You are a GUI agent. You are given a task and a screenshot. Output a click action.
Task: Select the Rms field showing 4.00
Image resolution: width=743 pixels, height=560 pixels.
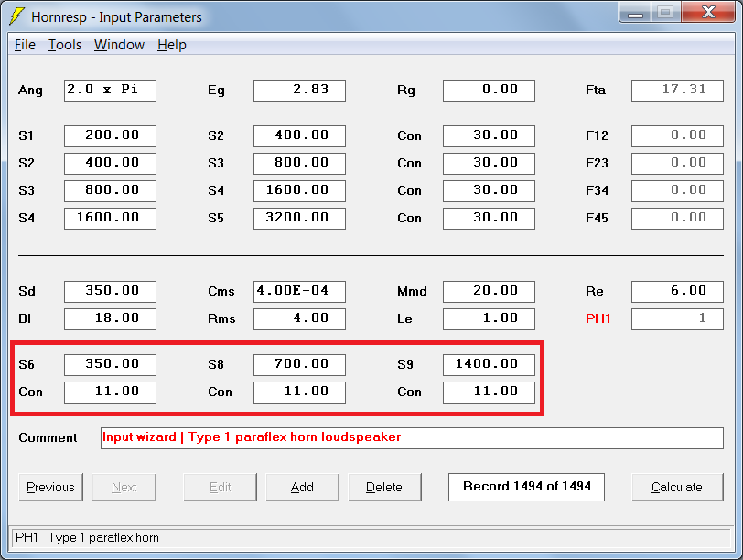299,319
